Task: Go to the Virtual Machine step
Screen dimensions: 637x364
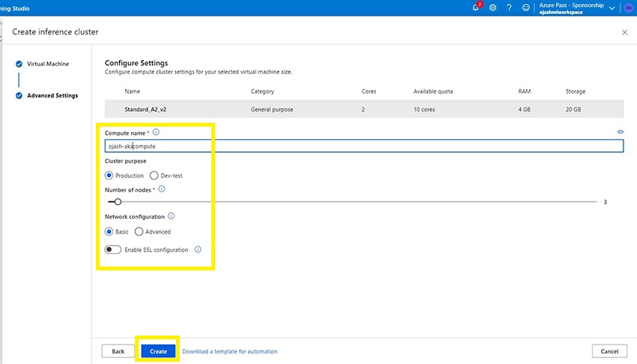Action: [x=47, y=64]
